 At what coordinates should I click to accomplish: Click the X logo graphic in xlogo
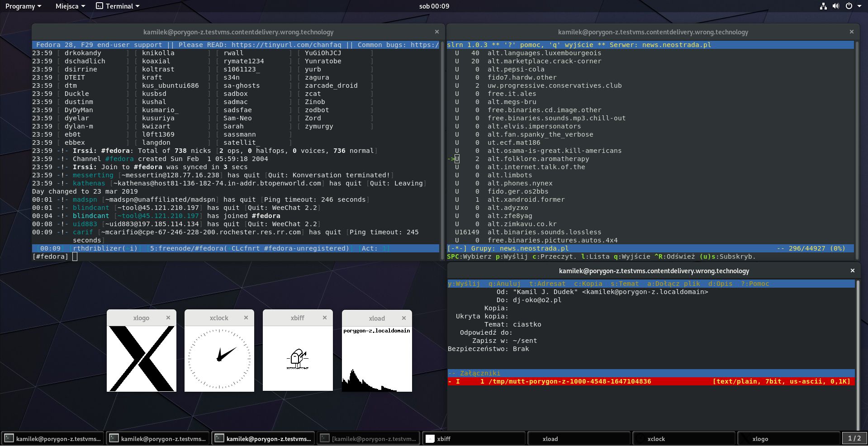(x=142, y=358)
